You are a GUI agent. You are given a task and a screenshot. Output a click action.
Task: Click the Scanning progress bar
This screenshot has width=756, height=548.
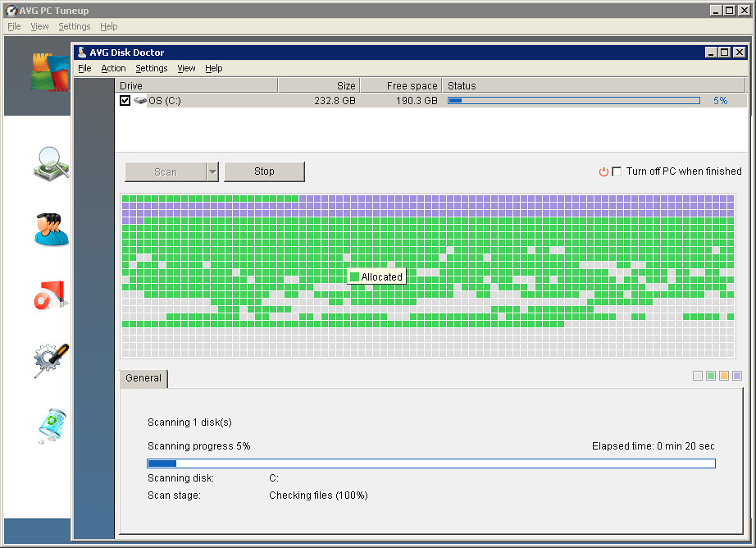pos(431,464)
